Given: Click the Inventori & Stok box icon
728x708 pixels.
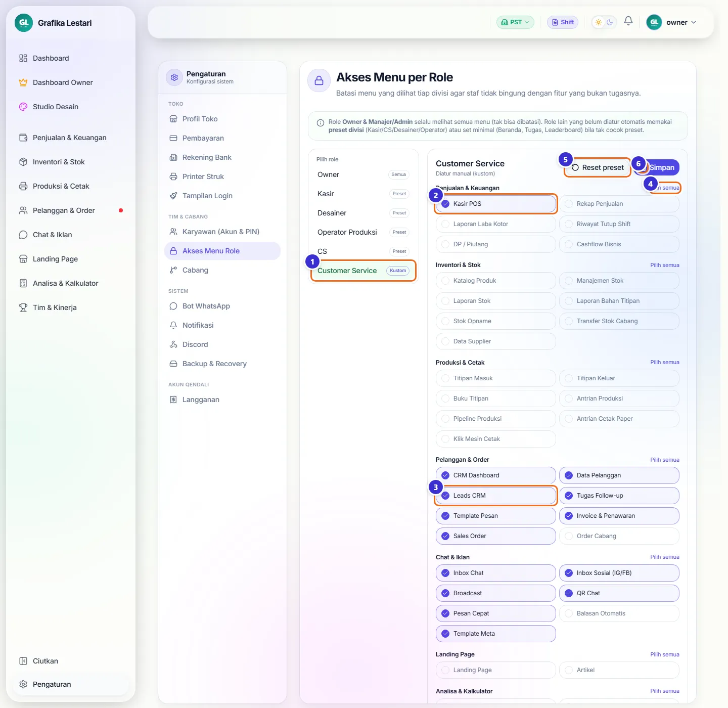Looking at the screenshot, I should [x=23, y=162].
